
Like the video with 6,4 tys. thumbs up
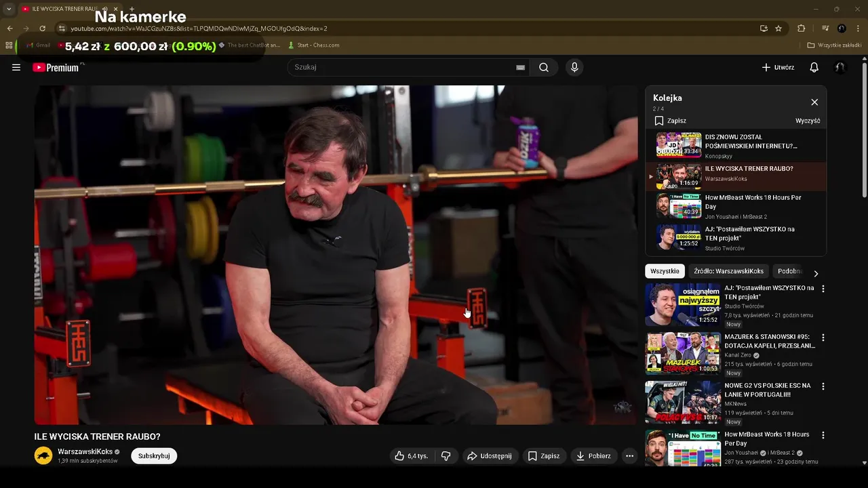click(x=411, y=456)
